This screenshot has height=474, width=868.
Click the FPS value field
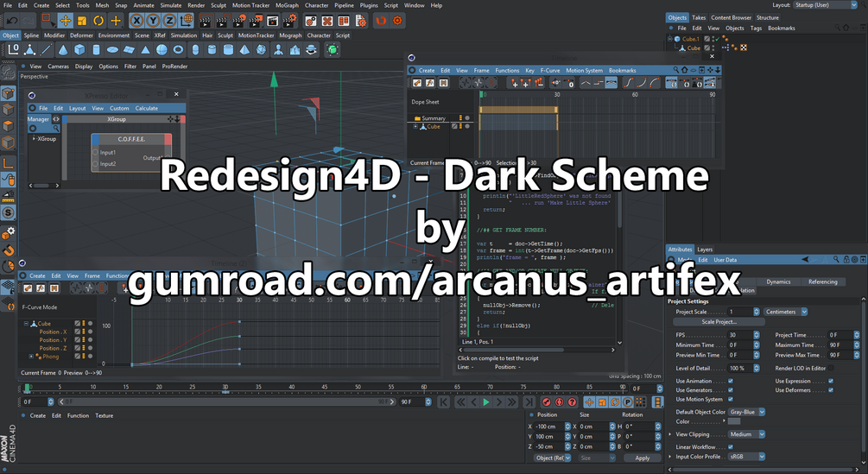coord(739,335)
